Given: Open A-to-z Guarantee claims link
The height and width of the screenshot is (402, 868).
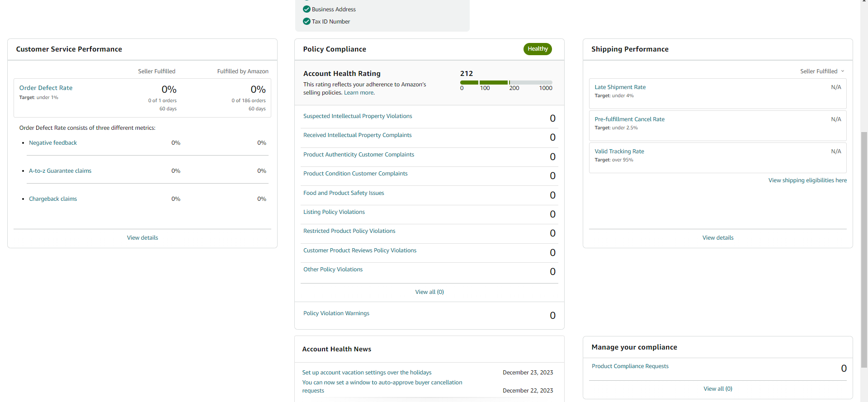Looking at the screenshot, I should point(60,170).
